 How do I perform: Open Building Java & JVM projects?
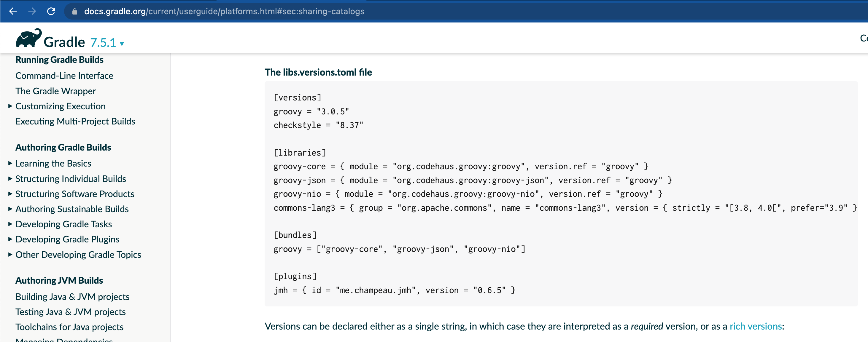pyautogui.click(x=72, y=297)
